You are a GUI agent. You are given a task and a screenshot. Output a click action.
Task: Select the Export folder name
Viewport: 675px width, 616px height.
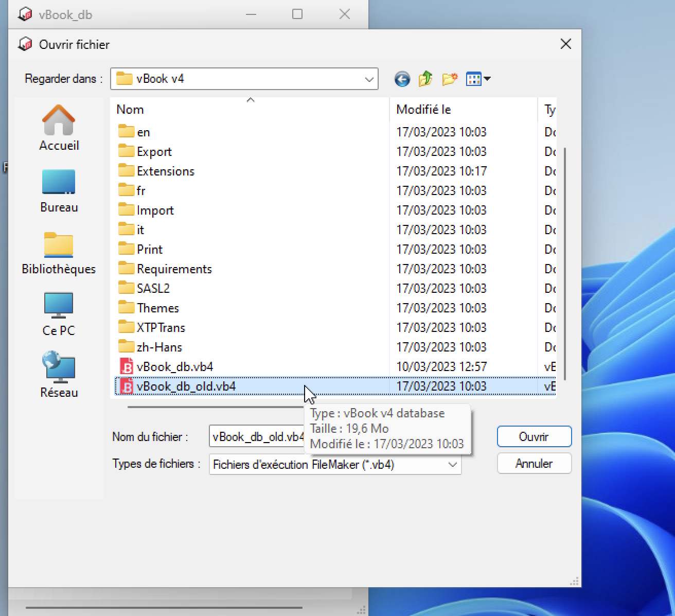pos(154,152)
